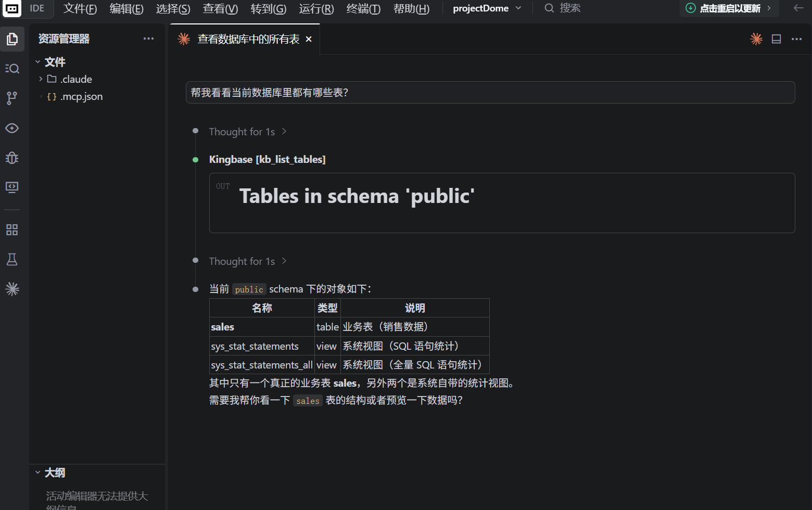812x510 pixels.
Task: Open the 转到(G) menu
Action: 269,9
